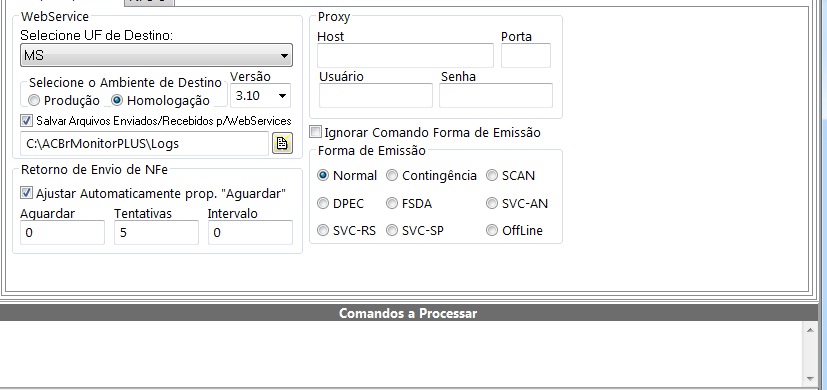Toggle Ajustar Automaticamente prop. Aguardar checkbox
The image size is (827, 390).
[x=26, y=193]
